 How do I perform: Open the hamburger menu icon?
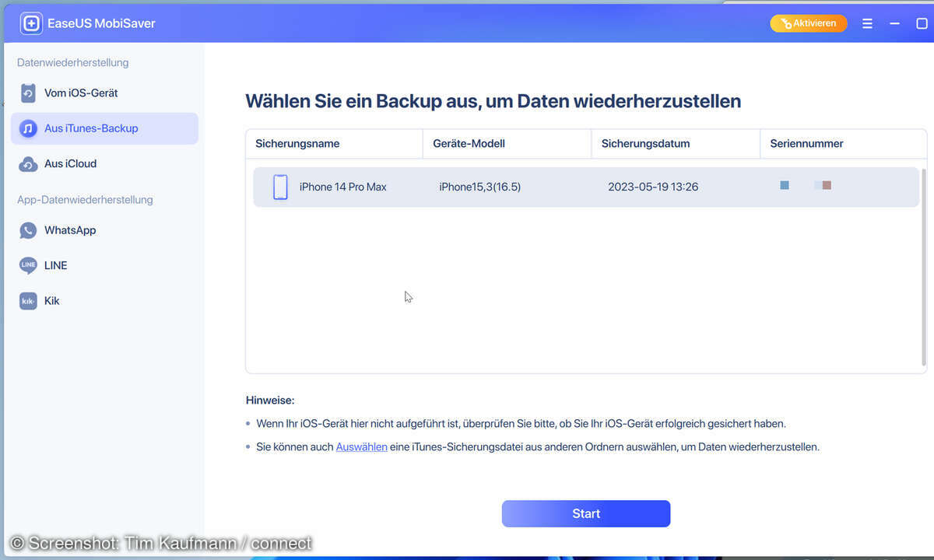point(867,24)
